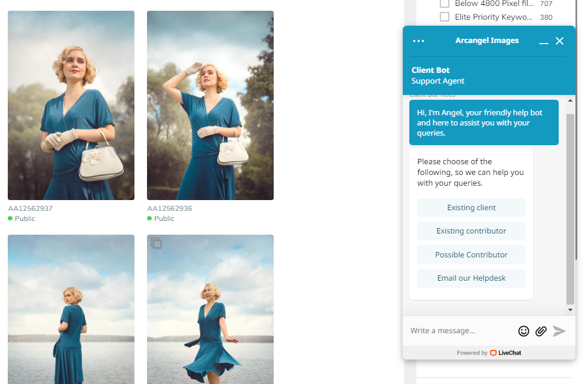Open image thumbnail AA12562937
Screen dimensions: 588x384
71,105
